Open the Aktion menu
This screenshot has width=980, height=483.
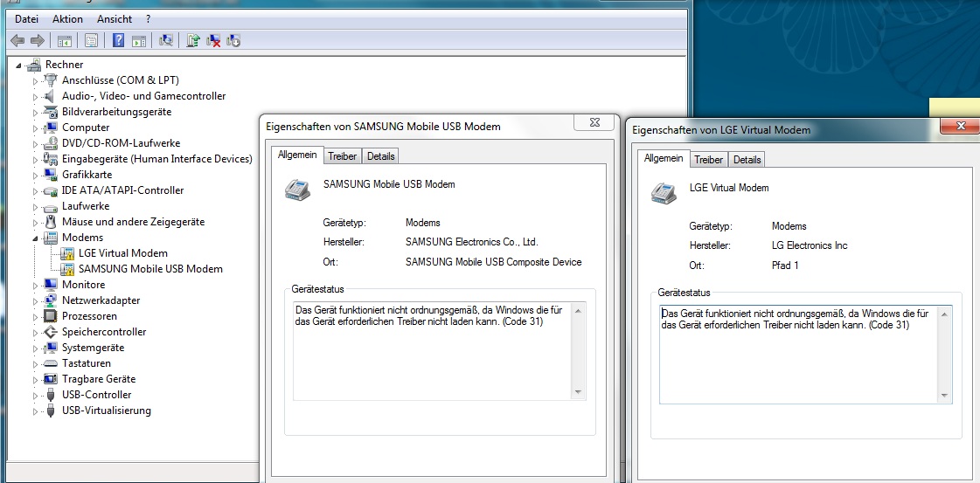[x=67, y=19]
